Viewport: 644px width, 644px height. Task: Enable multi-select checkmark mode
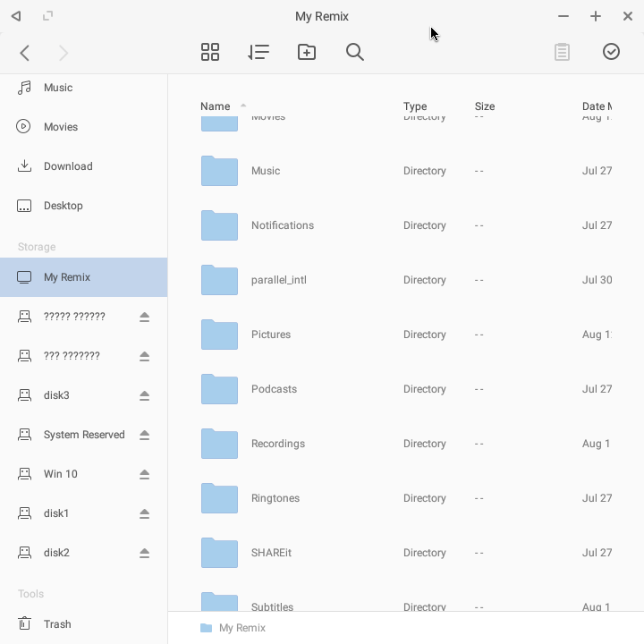click(x=611, y=52)
